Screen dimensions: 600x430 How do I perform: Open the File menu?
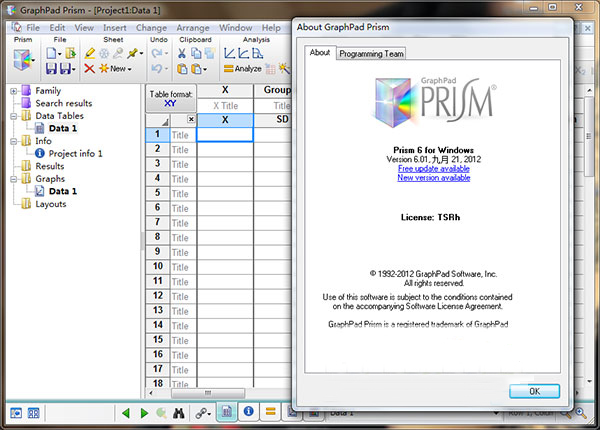(x=33, y=28)
